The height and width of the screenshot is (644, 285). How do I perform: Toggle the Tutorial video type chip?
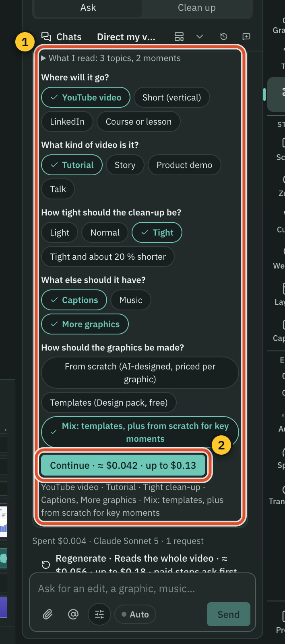pos(72,165)
